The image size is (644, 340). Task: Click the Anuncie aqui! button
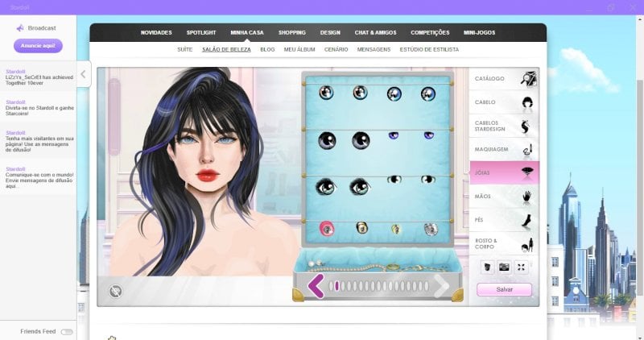(38, 46)
